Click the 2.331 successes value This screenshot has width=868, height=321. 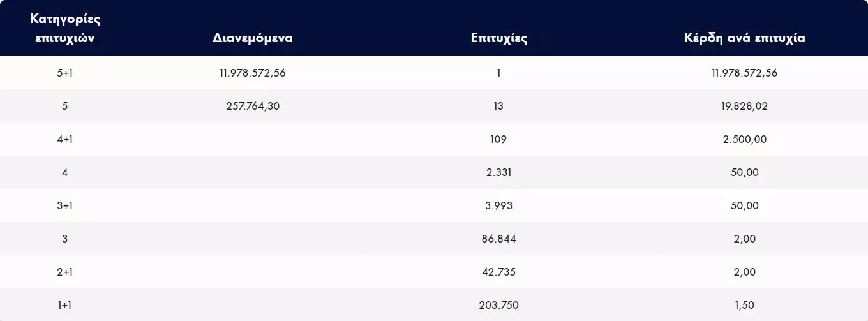pos(498,172)
